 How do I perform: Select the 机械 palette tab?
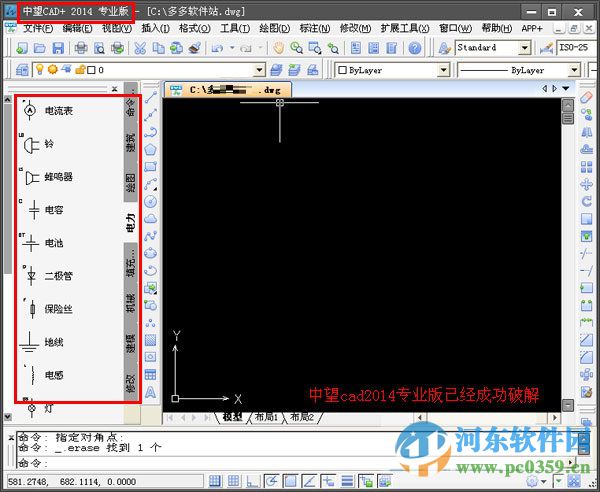(x=130, y=304)
